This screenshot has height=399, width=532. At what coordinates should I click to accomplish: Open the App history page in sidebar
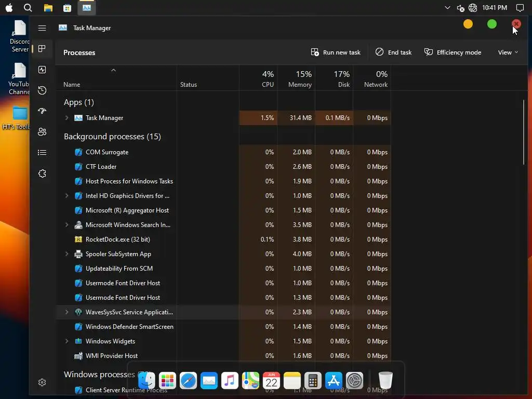(x=42, y=90)
